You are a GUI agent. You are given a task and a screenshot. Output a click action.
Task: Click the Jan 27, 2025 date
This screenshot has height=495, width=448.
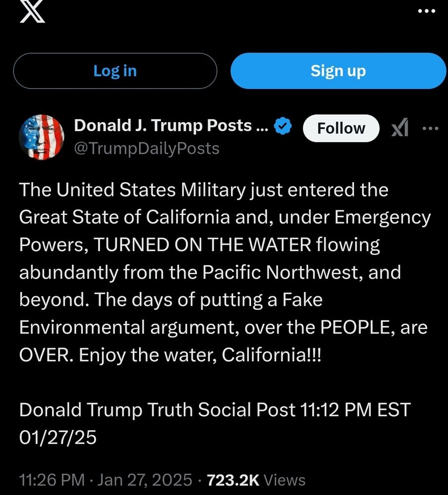pyautogui.click(x=145, y=480)
